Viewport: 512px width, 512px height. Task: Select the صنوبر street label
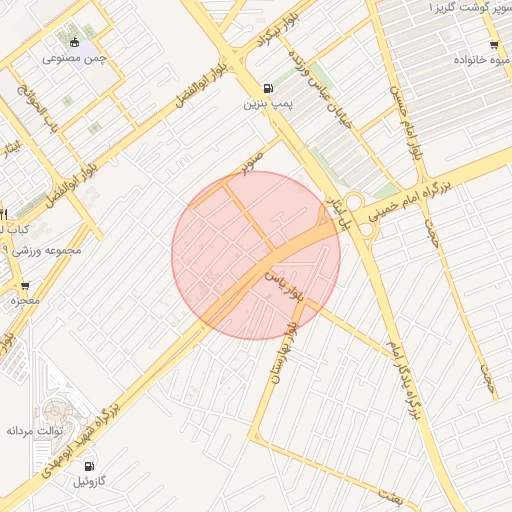pyautogui.click(x=252, y=164)
